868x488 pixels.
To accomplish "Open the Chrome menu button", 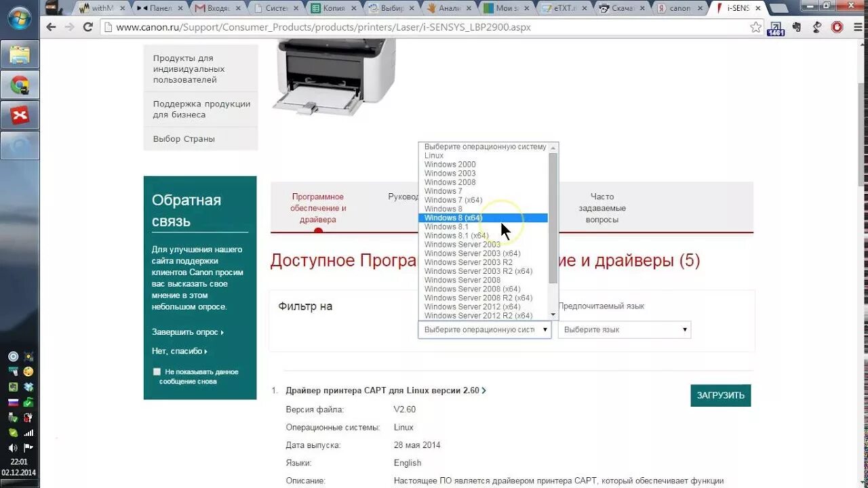I will click(856, 27).
